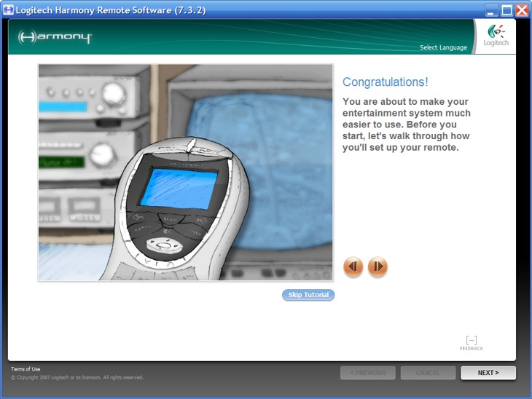Click the Skip Tutorial button
Image resolution: width=532 pixels, height=399 pixels.
(x=308, y=295)
